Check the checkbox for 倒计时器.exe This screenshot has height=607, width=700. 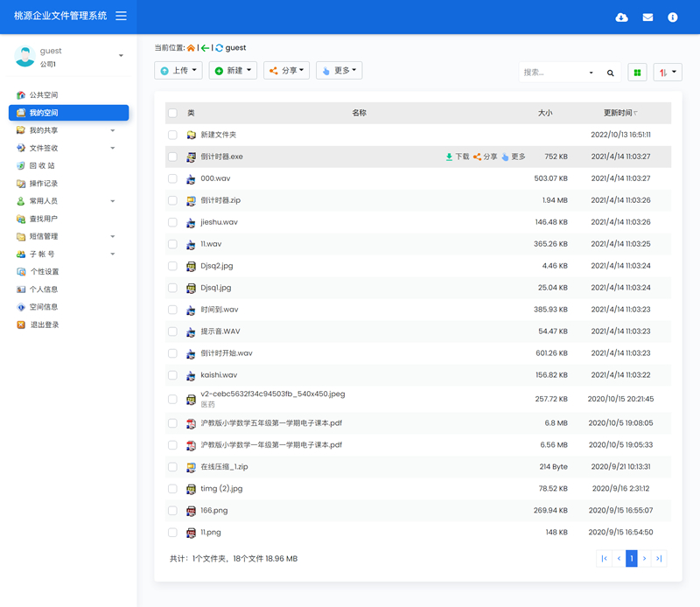(172, 156)
